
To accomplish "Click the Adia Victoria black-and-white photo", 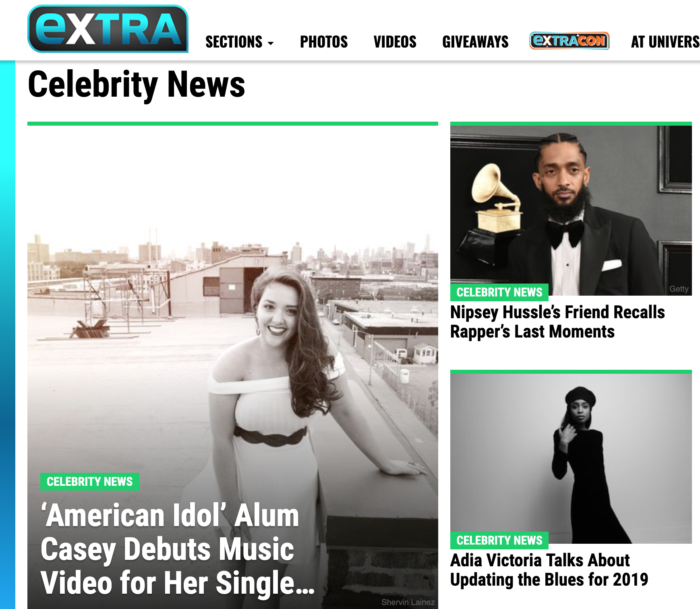I will [x=571, y=458].
